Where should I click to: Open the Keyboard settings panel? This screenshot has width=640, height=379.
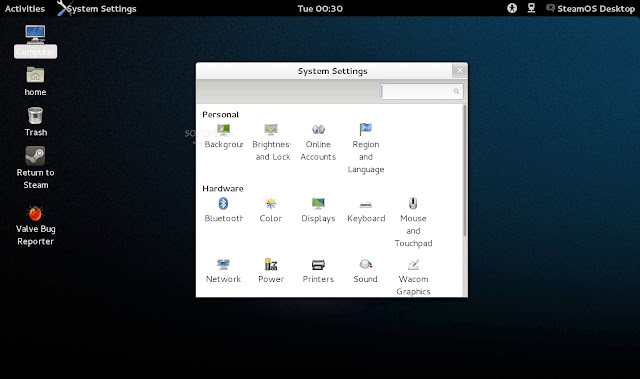click(366, 210)
